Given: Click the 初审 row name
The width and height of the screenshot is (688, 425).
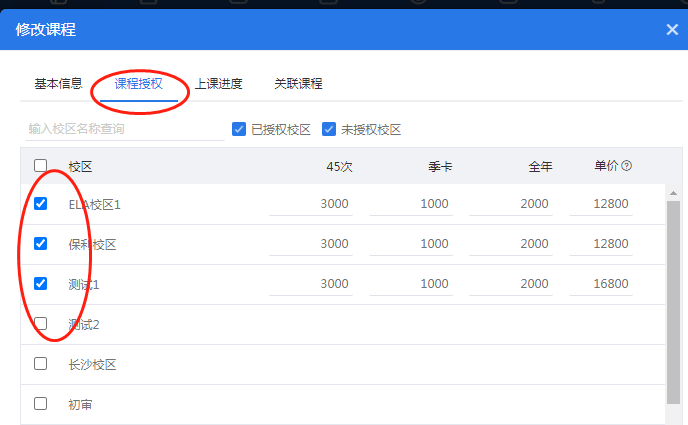Looking at the screenshot, I should pyautogui.click(x=80, y=404).
